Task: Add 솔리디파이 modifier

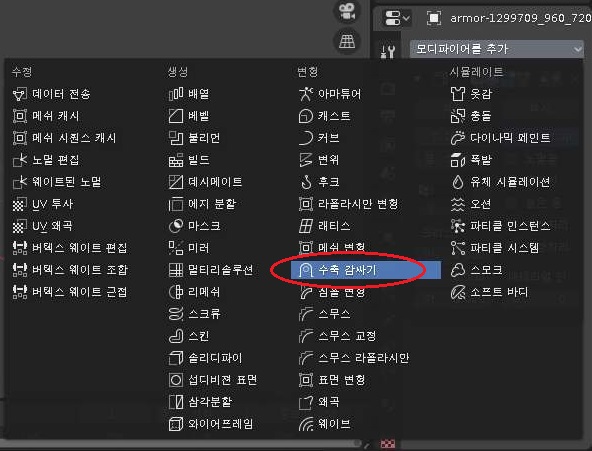Action: click(x=205, y=358)
